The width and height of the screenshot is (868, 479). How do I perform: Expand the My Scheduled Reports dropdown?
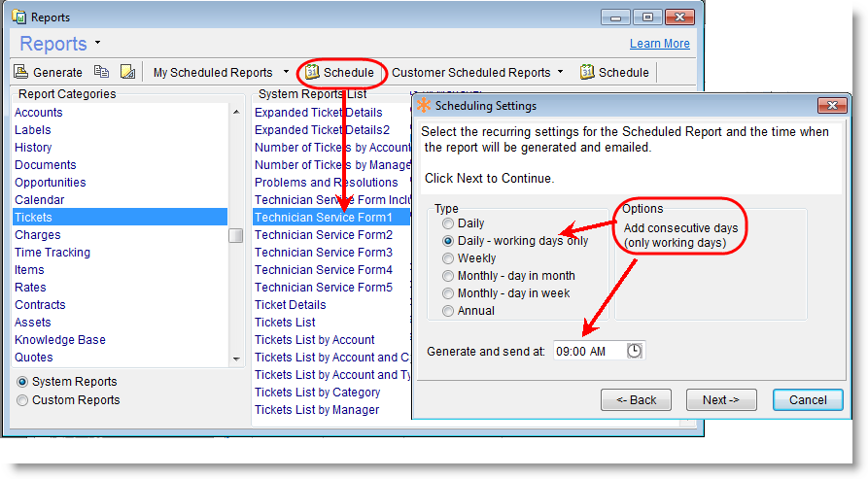coord(285,72)
